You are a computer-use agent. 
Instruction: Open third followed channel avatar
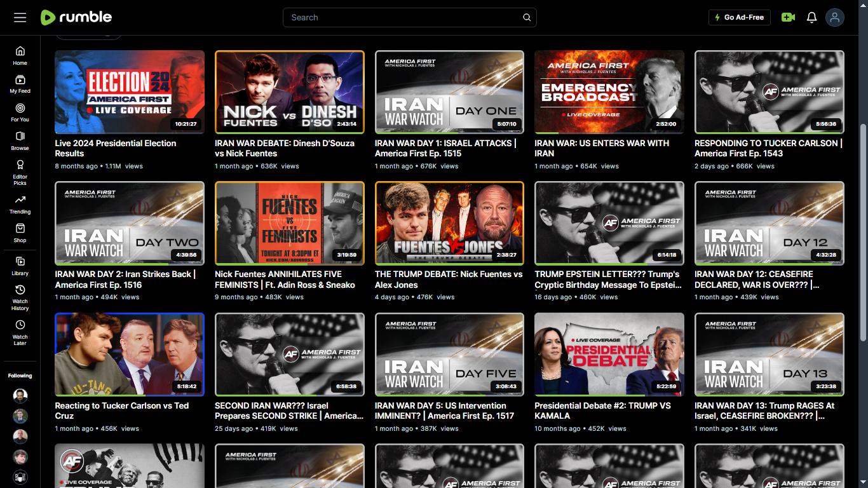tap(20, 437)
